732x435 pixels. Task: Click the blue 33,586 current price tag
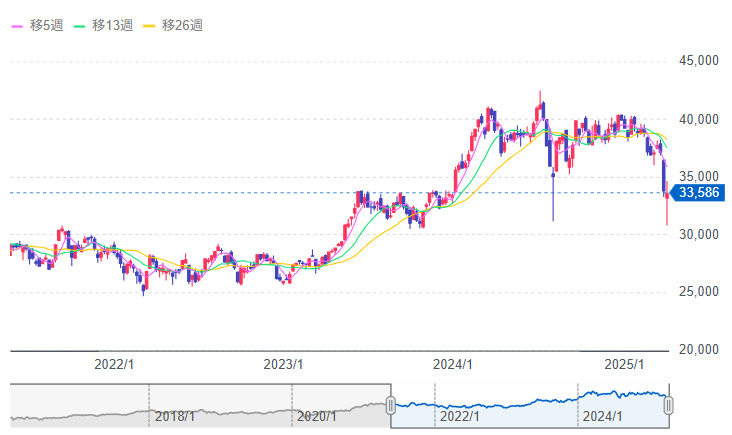tap(700, 193)
